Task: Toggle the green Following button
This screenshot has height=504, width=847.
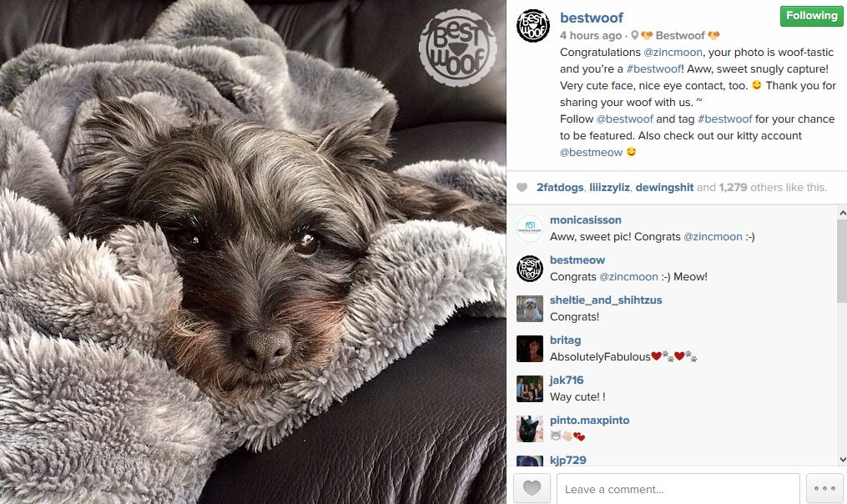Action: 811,16
